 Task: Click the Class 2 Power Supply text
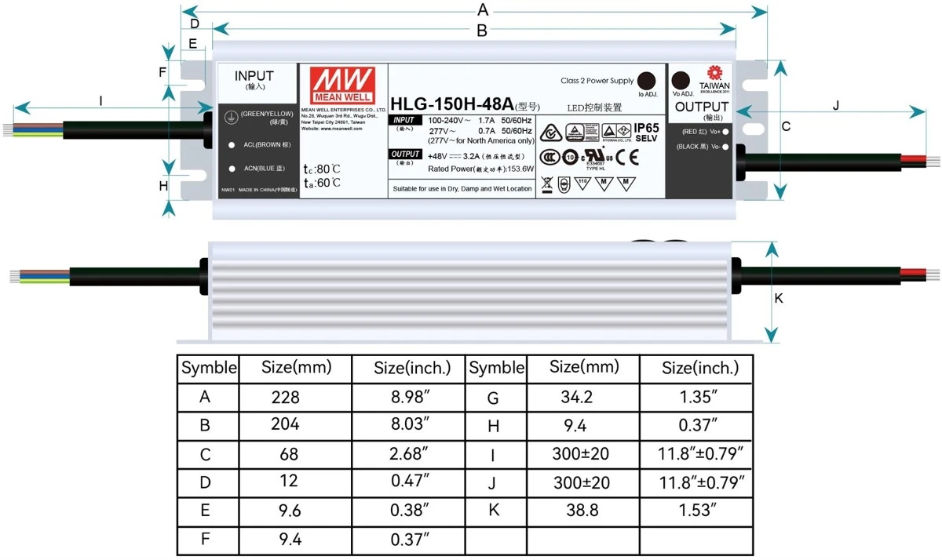point(597,81)
